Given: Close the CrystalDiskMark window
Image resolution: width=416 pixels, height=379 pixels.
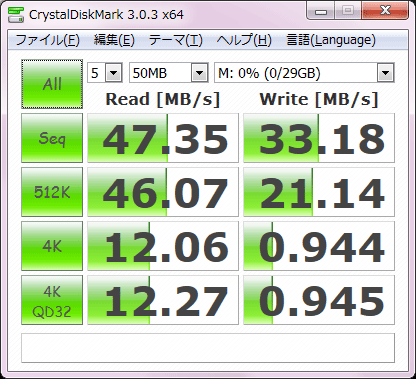Looking at the screenshot, I should tap(385, 11).
